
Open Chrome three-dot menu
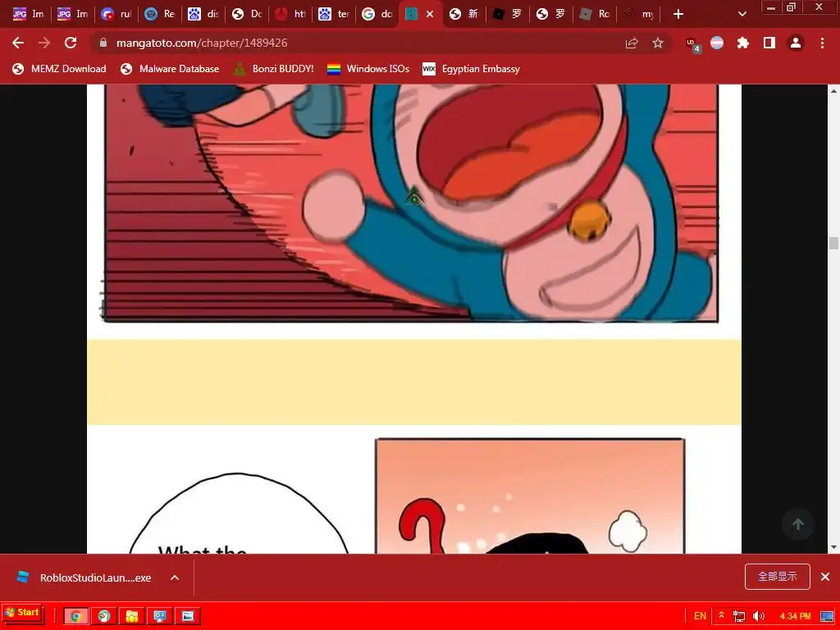click(x=822, y=43)
